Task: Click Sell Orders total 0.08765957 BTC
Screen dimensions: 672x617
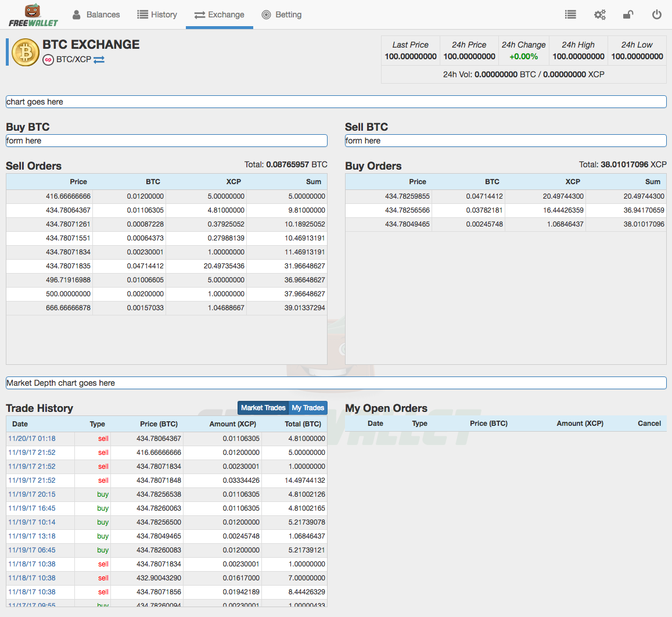Action: 286,164
